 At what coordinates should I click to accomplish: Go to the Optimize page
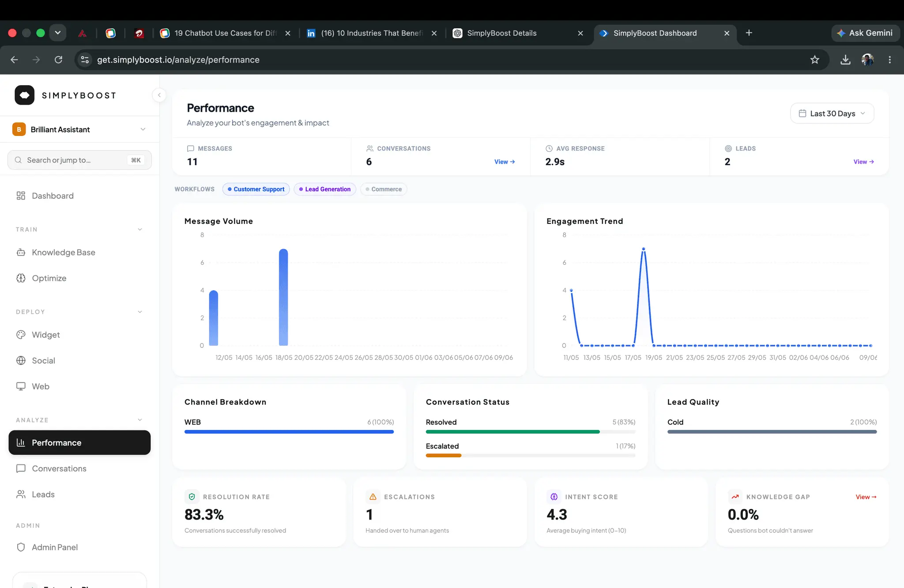[79, 278]
